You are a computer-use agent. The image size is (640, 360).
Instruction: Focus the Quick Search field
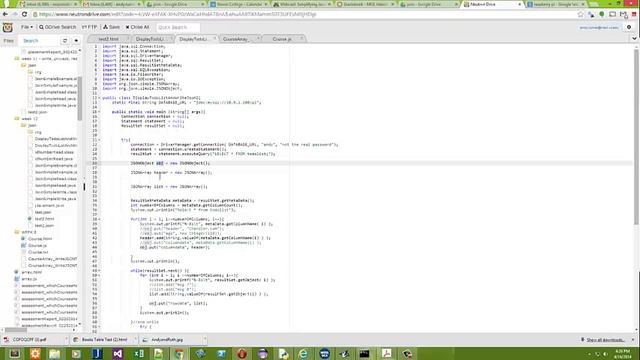[x=178, y=27]
